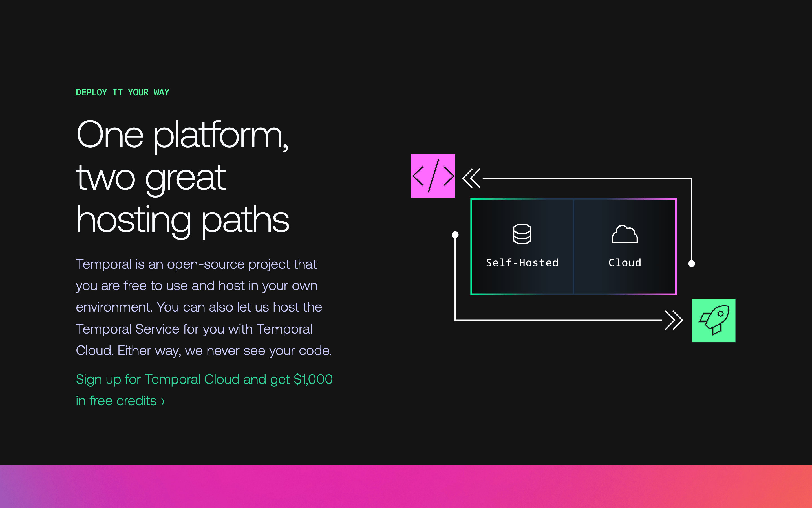Screen dimensions: 812x508
Task: Click the pink code brackets icon
Action: pyautogui.click(x=433, y=176)
